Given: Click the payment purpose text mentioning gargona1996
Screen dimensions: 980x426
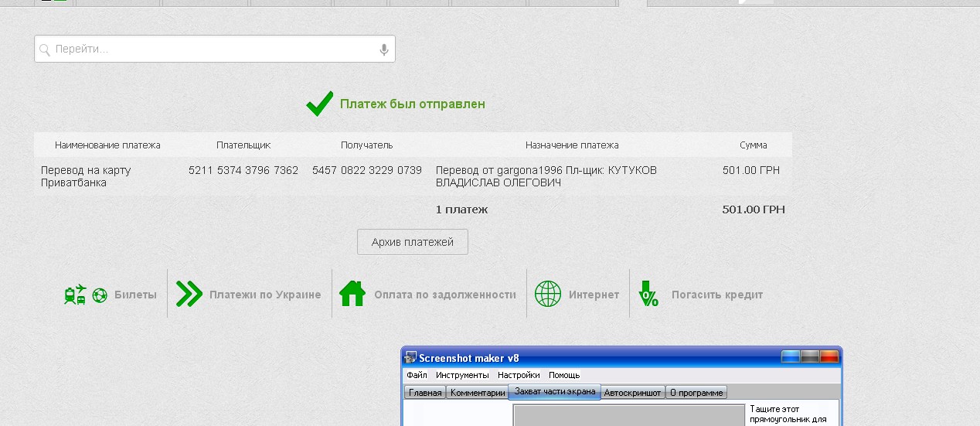Looking at the screenshot, I should 546,176.
